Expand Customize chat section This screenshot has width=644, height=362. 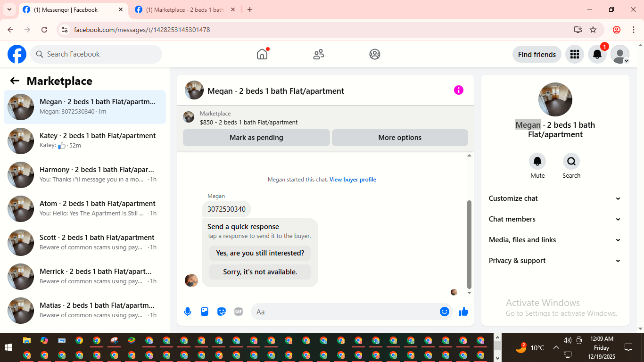pos(555,198)
